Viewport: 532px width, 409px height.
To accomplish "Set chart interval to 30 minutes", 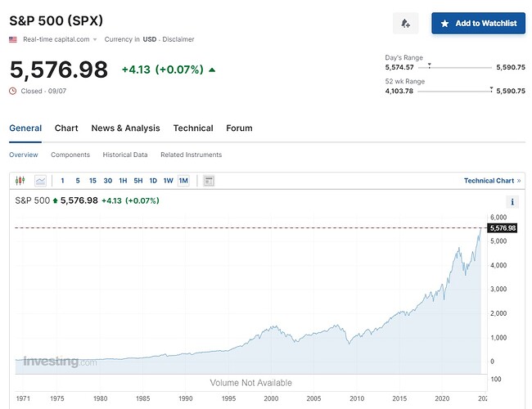I will pos(108,181).
